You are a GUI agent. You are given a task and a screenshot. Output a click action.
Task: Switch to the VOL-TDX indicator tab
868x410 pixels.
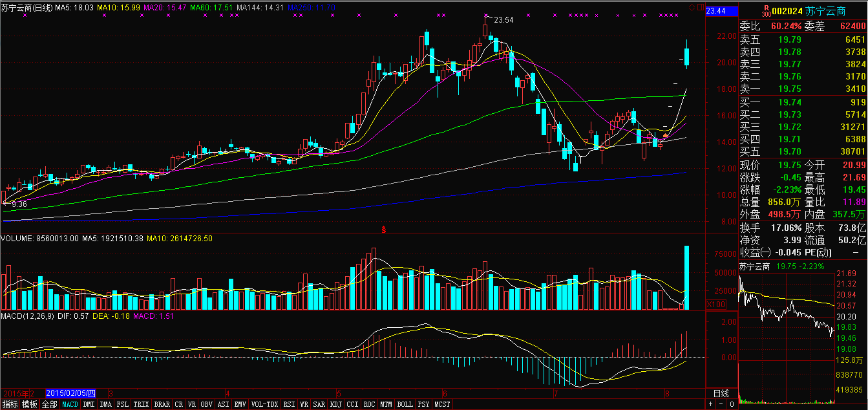[264, 404]
